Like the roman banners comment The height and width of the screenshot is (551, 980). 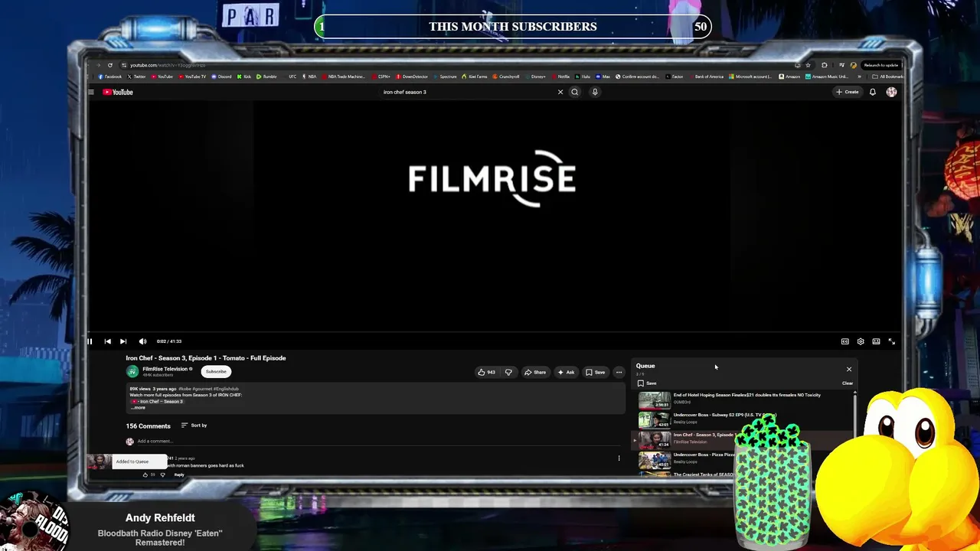point(145,475)
